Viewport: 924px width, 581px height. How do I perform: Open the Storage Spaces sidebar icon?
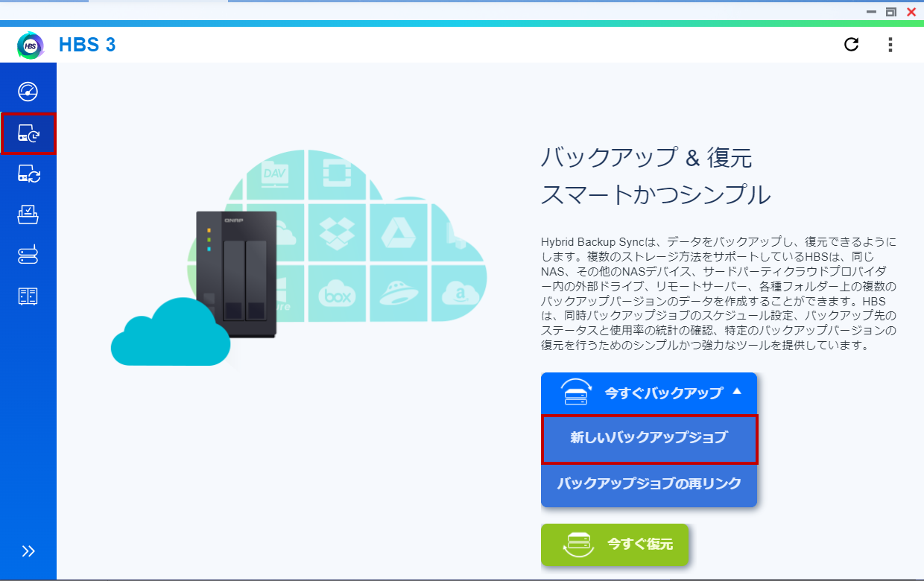tap(28, 255)
